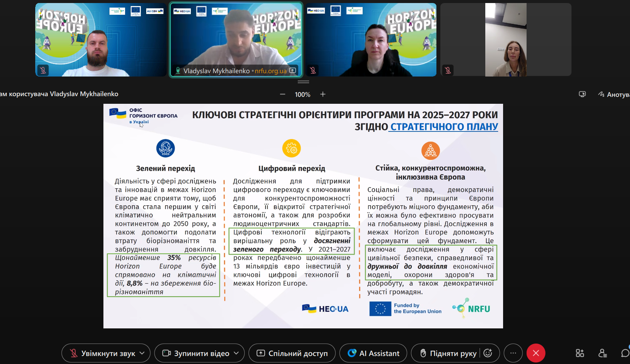Click the 100% zoom level indicator
Image resolution: width=630 pixels, height=364 pixels.
coord(302,94)
